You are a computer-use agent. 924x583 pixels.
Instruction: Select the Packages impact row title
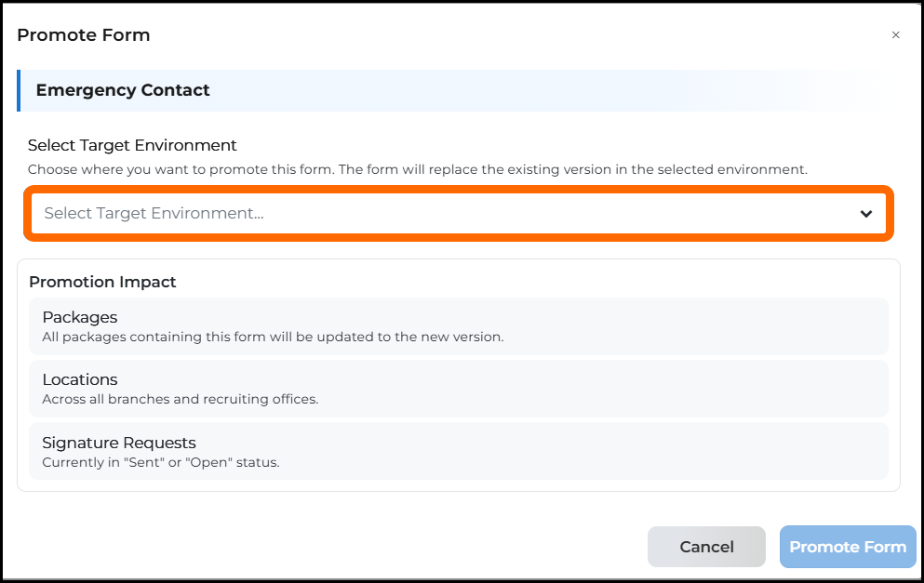click(79, 317)
